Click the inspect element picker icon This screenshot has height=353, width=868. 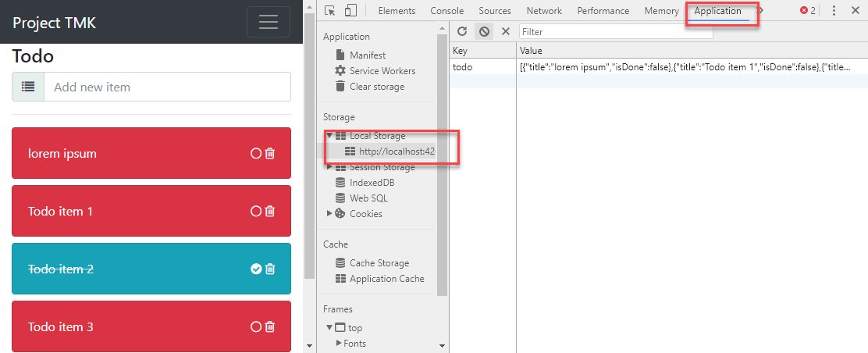[x=330, y=11]
